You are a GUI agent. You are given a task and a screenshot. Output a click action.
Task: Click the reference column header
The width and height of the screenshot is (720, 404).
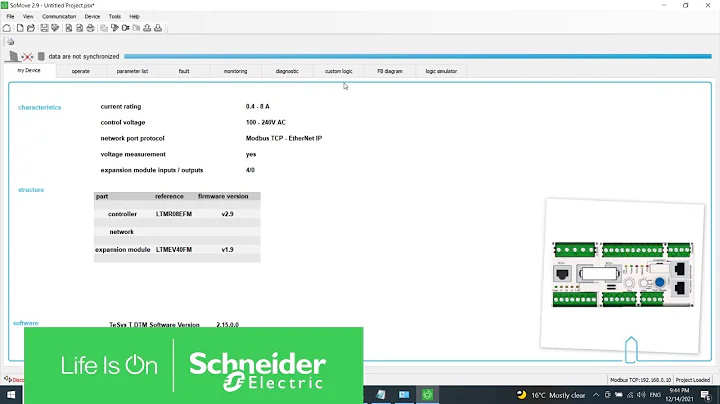point(169,196)
